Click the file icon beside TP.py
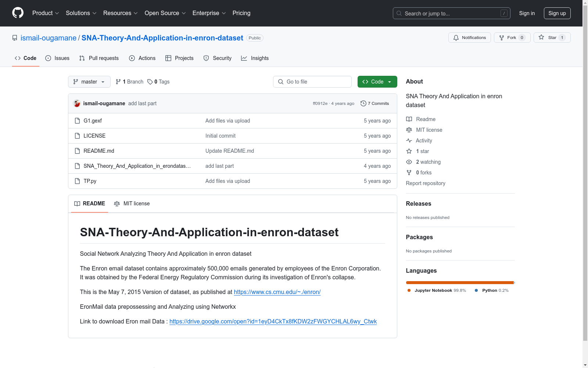Screen dimensions: 588x368 click(x=77, y=181)
